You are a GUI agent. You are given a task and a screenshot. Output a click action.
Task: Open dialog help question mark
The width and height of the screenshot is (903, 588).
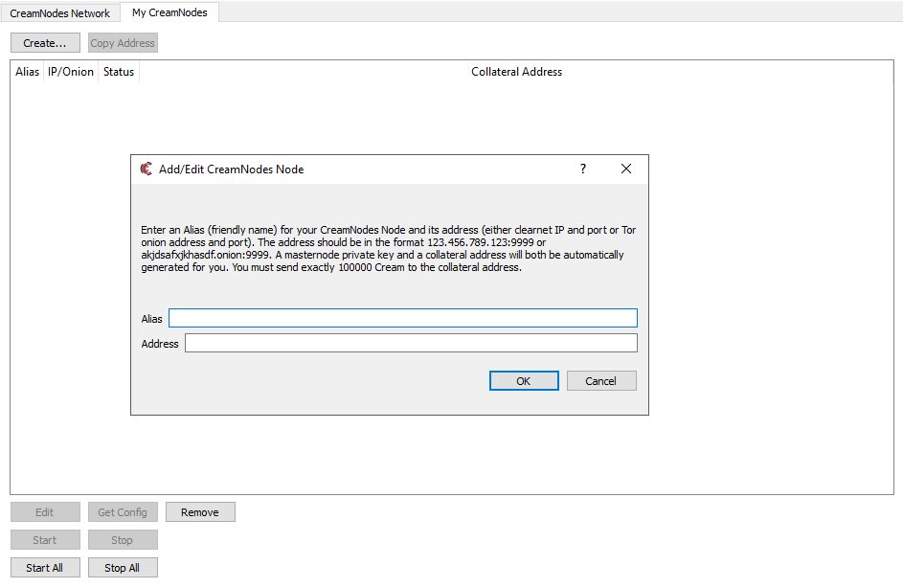(x=583, y=169)
